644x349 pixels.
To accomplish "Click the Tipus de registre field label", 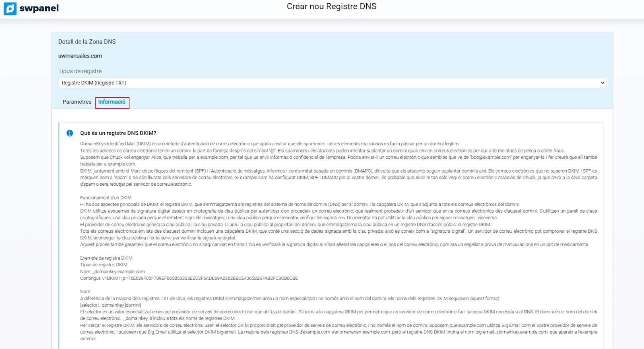I will pos(80,71).
